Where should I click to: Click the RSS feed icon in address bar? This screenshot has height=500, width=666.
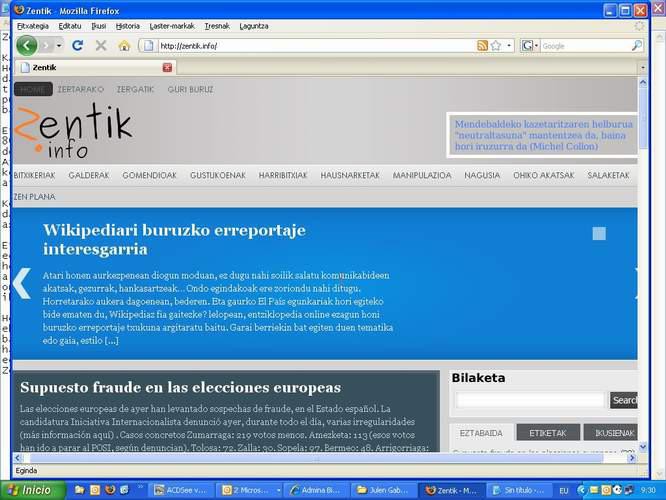click(482, 45)
